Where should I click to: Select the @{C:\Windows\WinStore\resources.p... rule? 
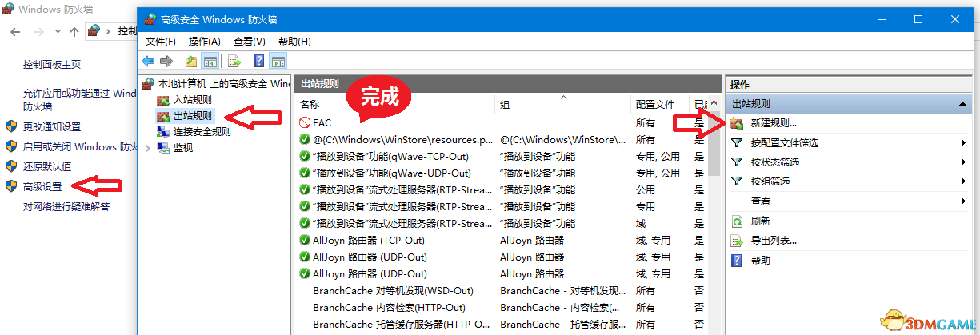[402, 139]
